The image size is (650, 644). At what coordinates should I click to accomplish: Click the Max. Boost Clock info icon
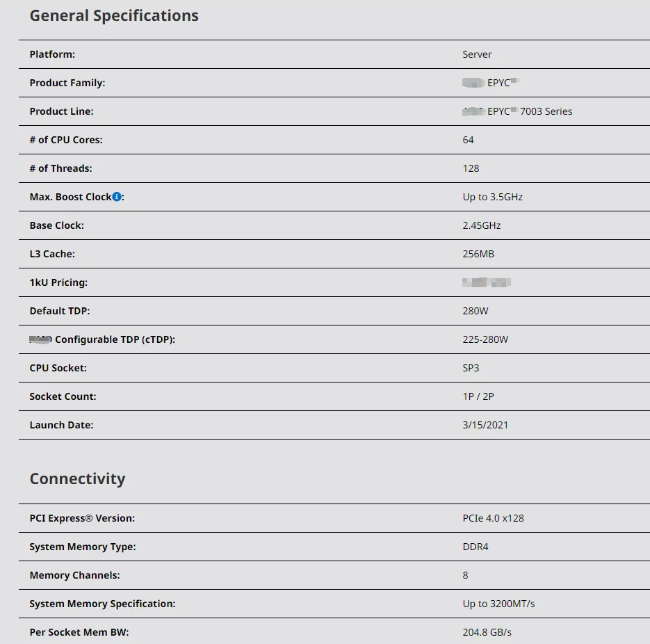point(117,197)
